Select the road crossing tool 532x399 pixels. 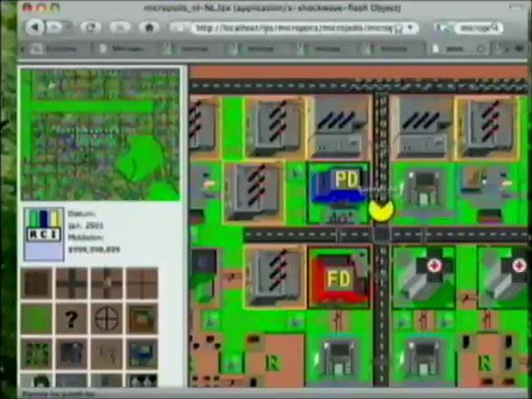[71, 283]
